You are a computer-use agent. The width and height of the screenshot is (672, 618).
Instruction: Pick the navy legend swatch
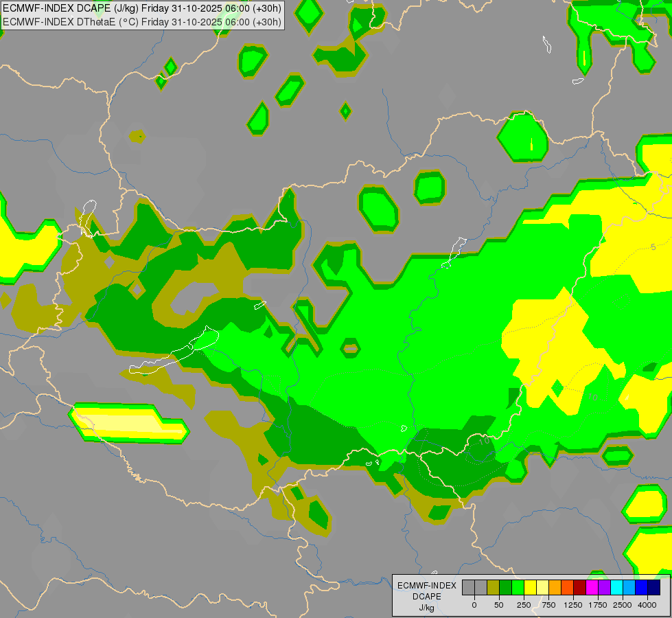pyautogui.click(x=654, y=588)
